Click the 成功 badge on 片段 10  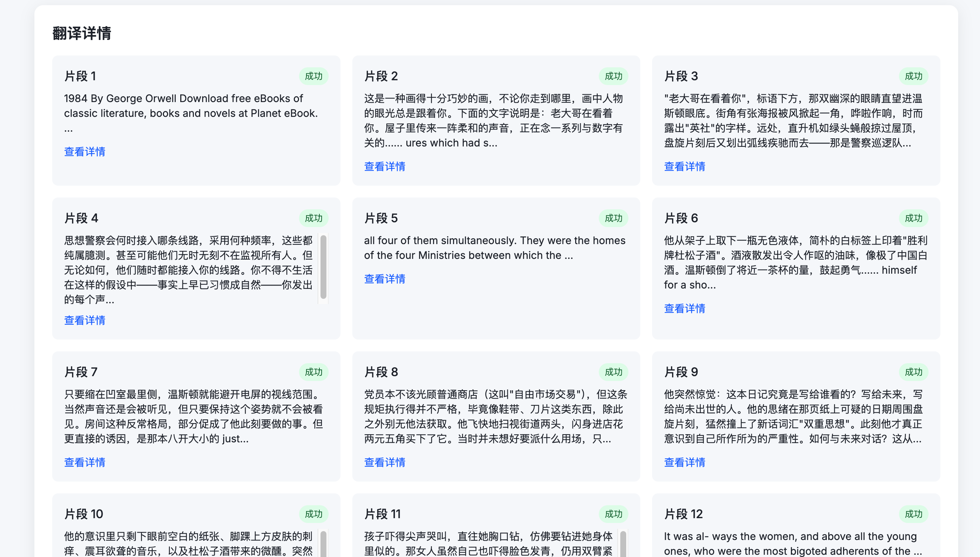coord(313,514)
